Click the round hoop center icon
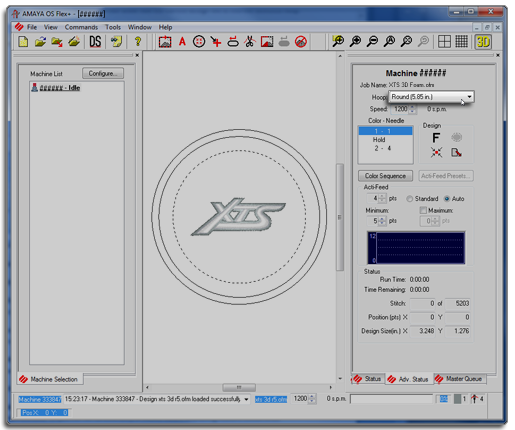515x430 pixels. click(x=199, y=42)
